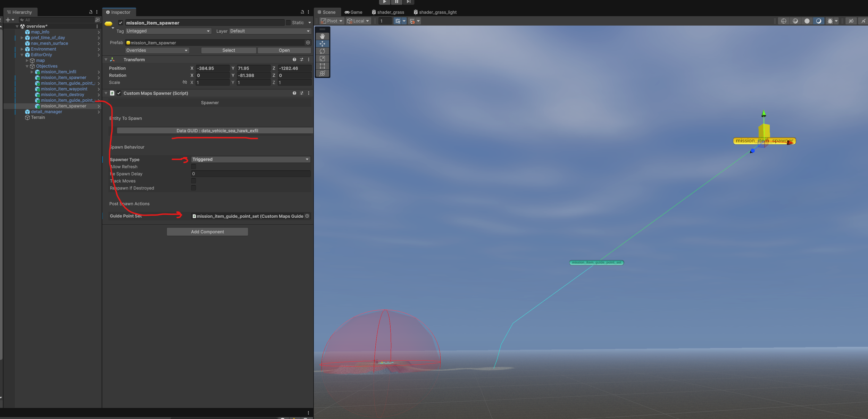Open debug draw mode bug icon
Image resolution: width=868 pixels, height=419 pixels.
coord(830,21)
